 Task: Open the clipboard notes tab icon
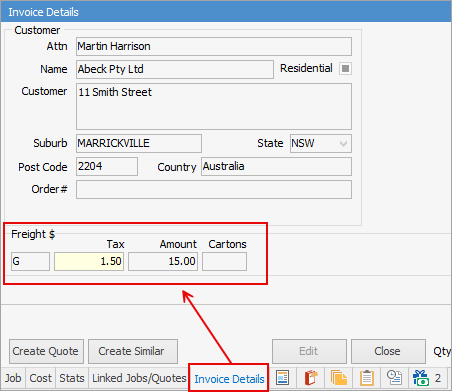pyautogui.click(x=367, y=378)
